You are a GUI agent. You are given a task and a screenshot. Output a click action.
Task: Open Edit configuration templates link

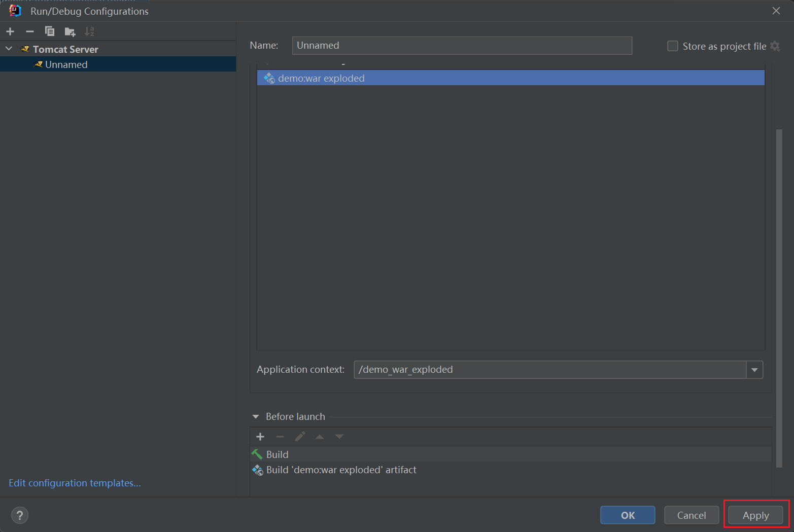point(75,483)
